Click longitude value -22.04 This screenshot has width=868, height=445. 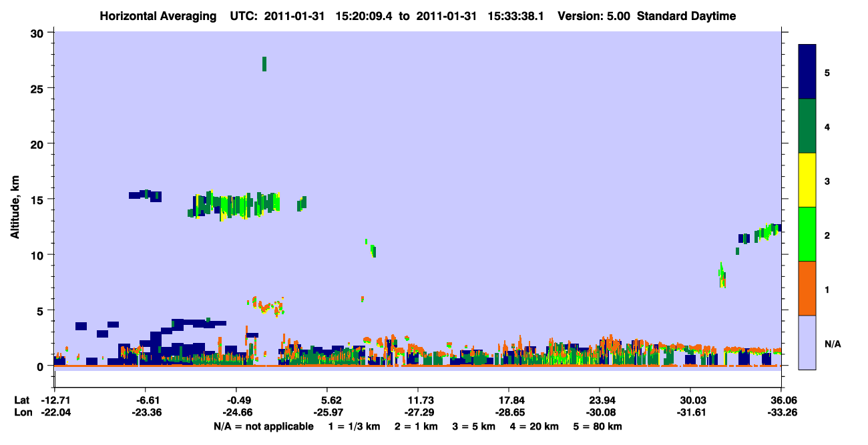coord(55,413)
